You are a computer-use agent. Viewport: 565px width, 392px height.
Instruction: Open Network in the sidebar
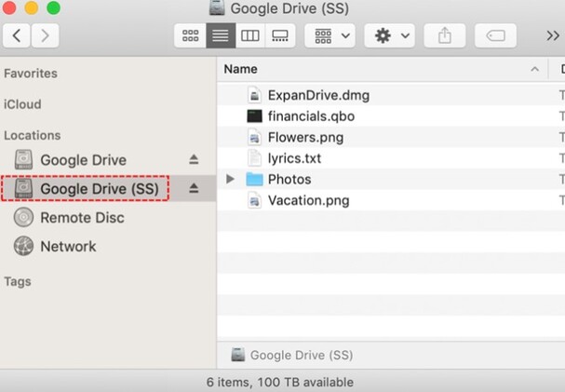click(x=68, y=247)
